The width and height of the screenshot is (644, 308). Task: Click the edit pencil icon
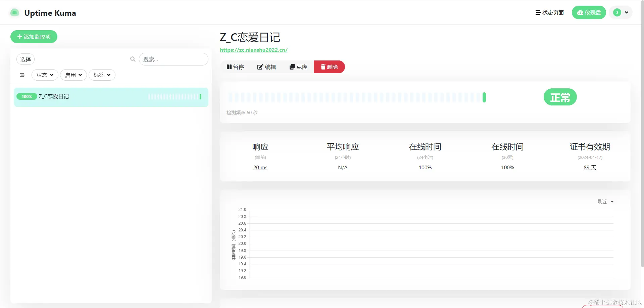click(260, 67)
